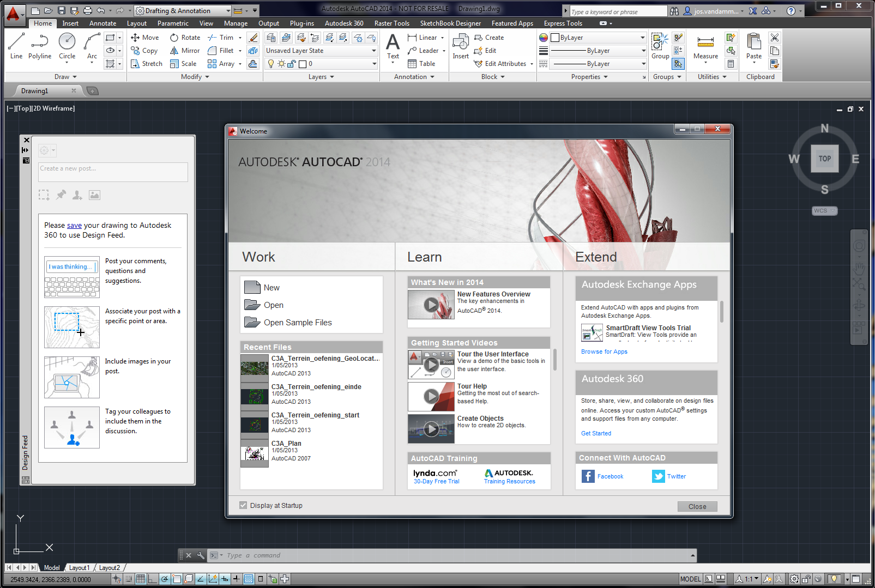875x588 pixels.
Task: Insert a Table from Annotation panel
Action: [421, 64]
